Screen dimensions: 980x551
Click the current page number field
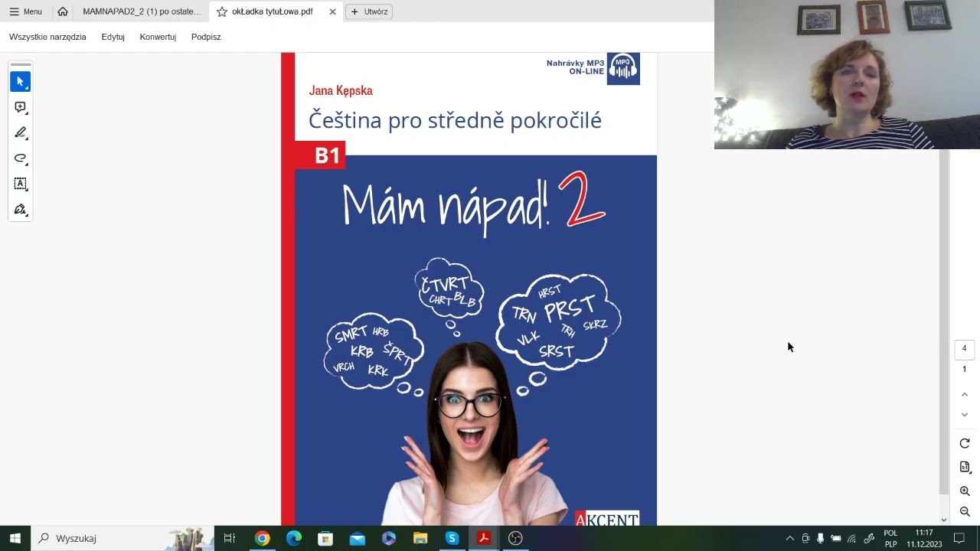coord(964,348)
